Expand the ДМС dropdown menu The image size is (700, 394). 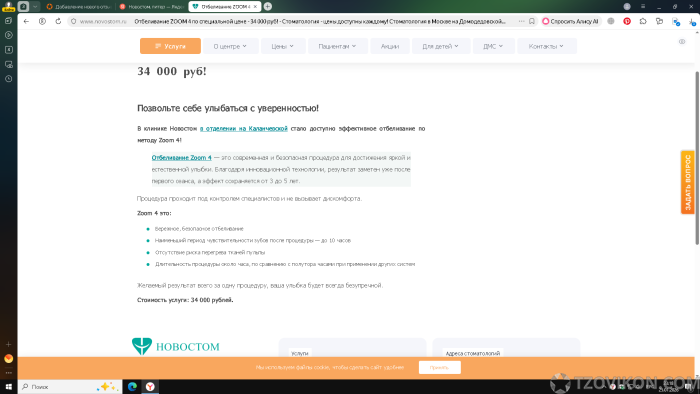point(493,46)
